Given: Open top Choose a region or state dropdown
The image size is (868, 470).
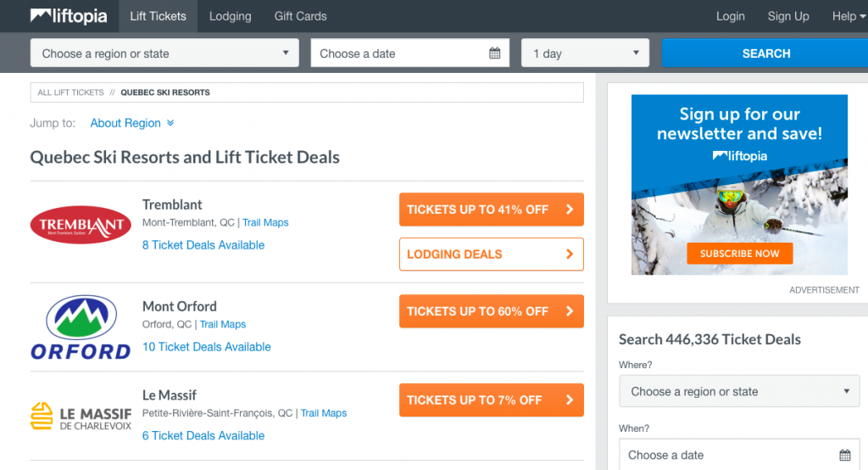Looking at the screenshot, I should [164, 53].
